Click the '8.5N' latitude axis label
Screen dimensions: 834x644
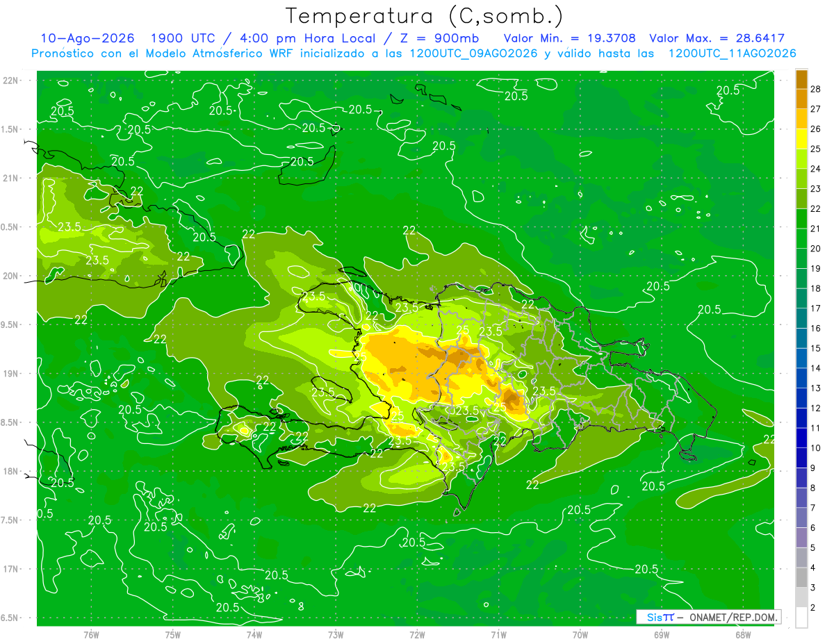pyautogui.click(x=10, y=422)
